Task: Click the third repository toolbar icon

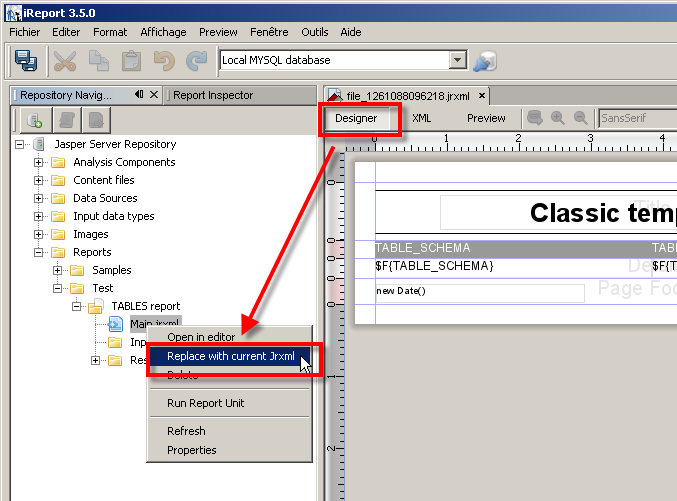Action: point(96,120)
